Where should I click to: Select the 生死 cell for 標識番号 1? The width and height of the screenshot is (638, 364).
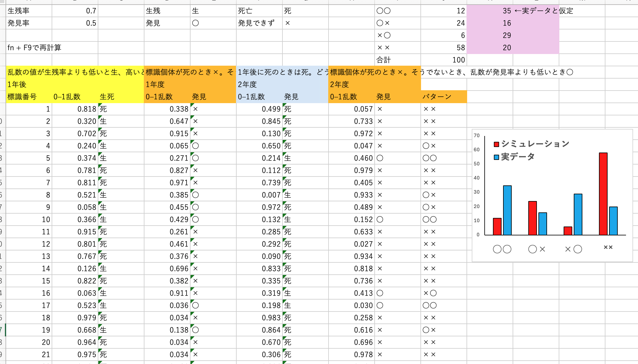pos(121,109)
